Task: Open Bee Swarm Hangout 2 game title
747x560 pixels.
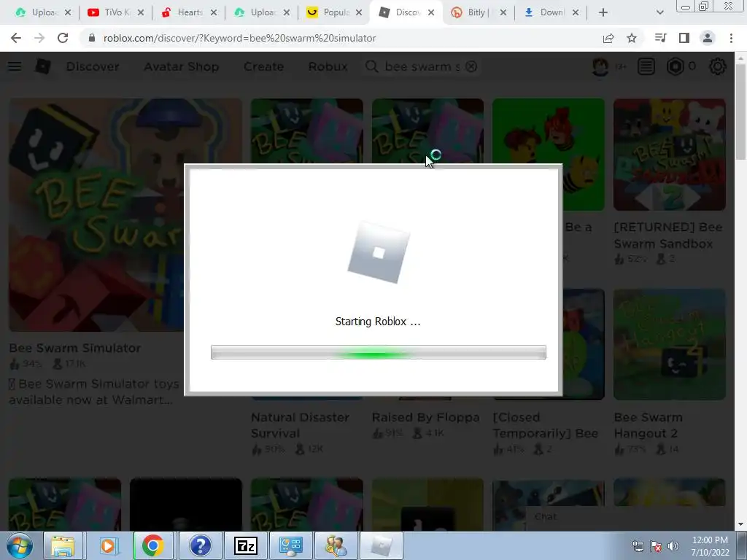Action: 649,425
